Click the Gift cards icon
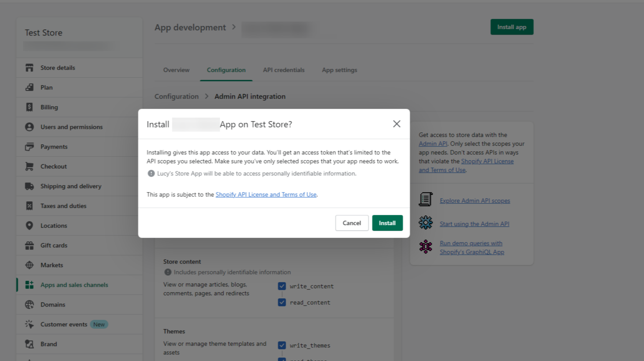 pyautogui.click(x=29, y=245)
